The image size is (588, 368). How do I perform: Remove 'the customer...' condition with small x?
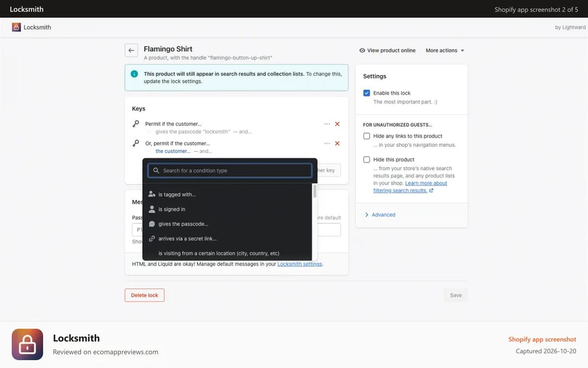[x=149, y=152]
